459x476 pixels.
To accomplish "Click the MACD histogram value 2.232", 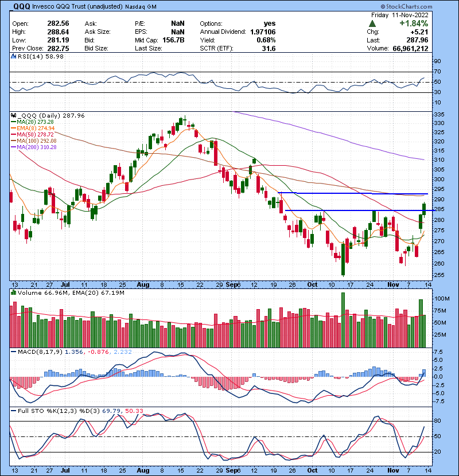I will pyautogui.click(x=123, y=352).
